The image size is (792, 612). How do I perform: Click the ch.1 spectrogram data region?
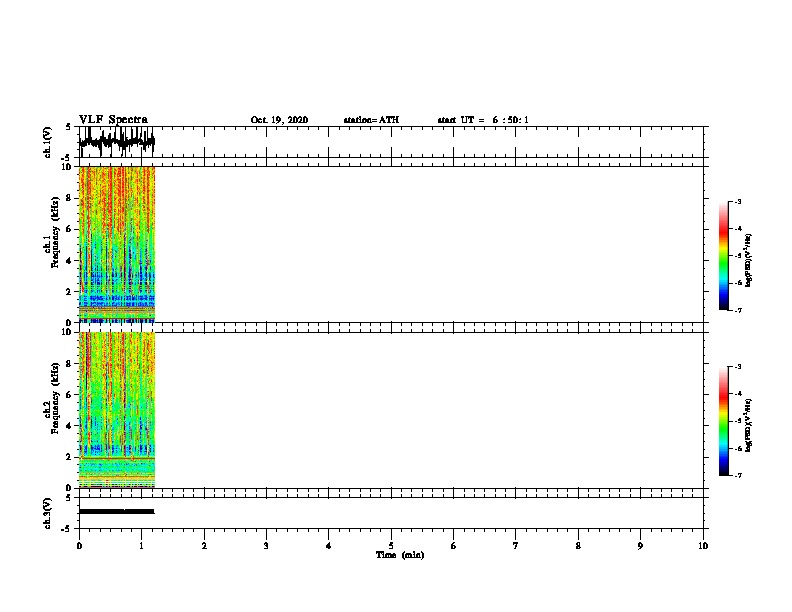117,244
